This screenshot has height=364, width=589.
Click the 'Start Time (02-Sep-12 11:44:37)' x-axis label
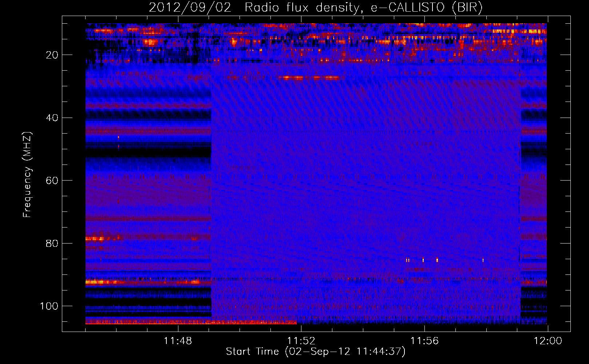coord(316,352)
